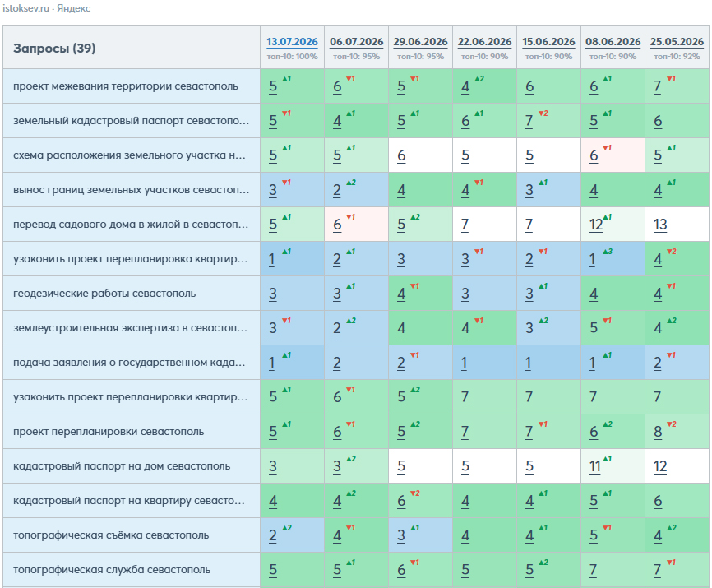Select query топографическая съёмка севастополь
Viewport: 712px width, 588px height.
[111, 535]
